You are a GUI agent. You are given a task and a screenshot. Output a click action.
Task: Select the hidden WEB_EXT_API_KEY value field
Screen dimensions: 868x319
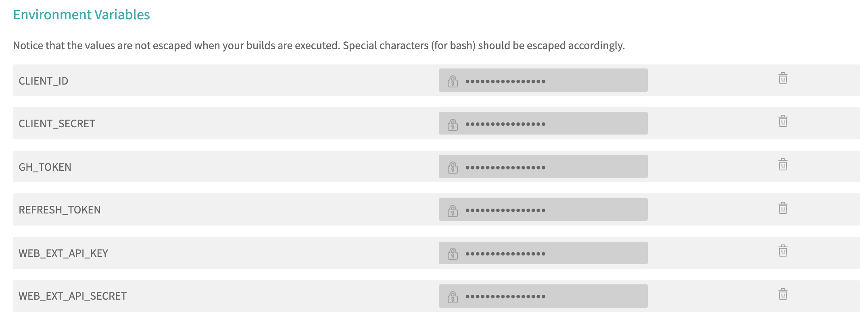(543, 253)
